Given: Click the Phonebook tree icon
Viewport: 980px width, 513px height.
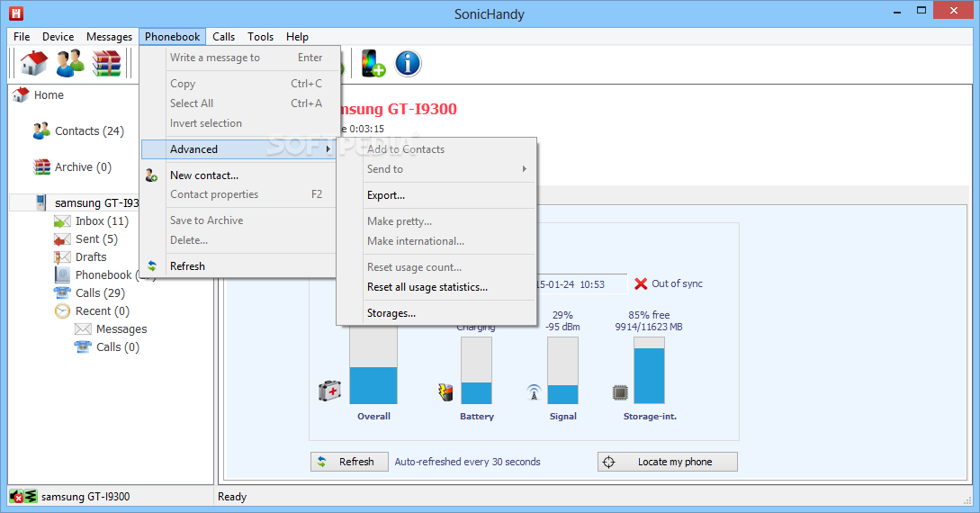Looking at the screenshot, I should coord(62,274).
